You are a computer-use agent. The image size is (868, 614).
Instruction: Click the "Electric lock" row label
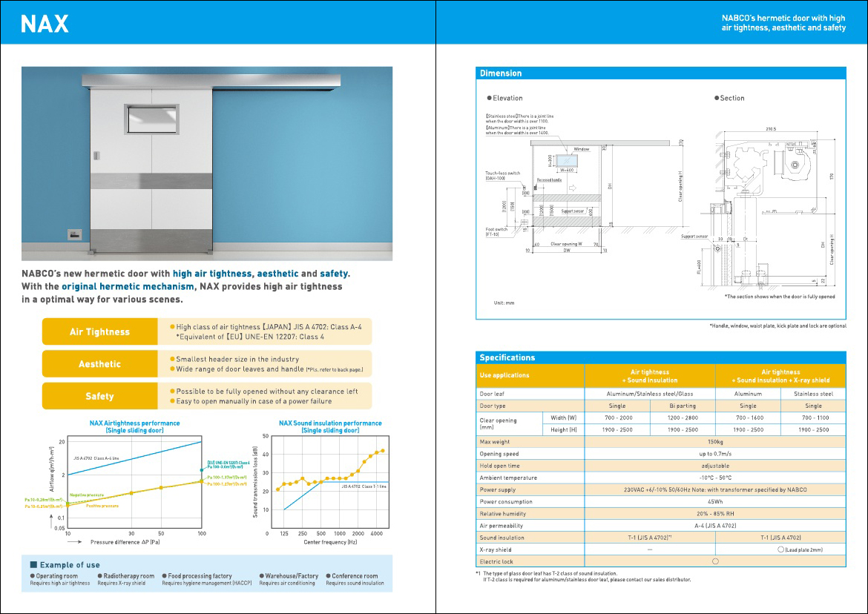pyautogui.click(x=496, y=561)
